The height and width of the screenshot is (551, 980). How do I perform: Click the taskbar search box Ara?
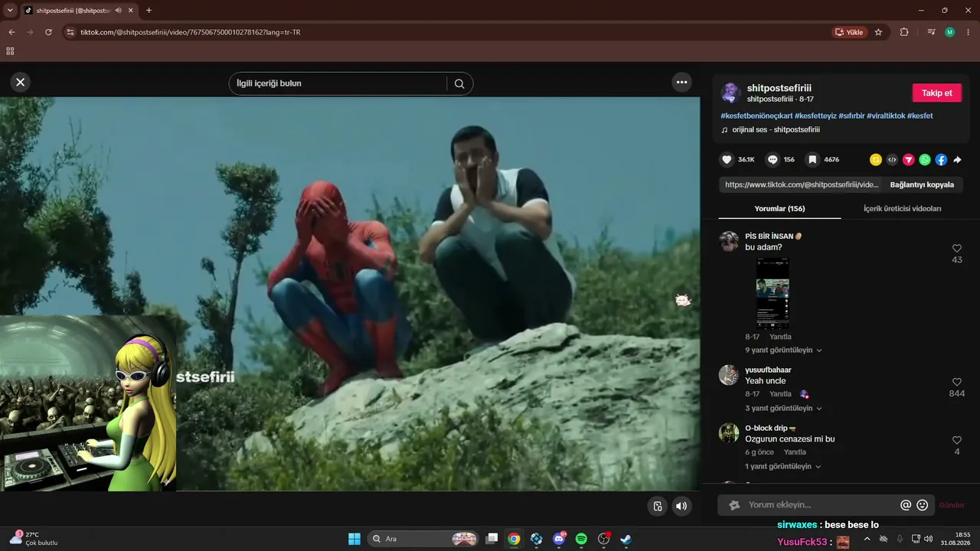coord(423,539)
